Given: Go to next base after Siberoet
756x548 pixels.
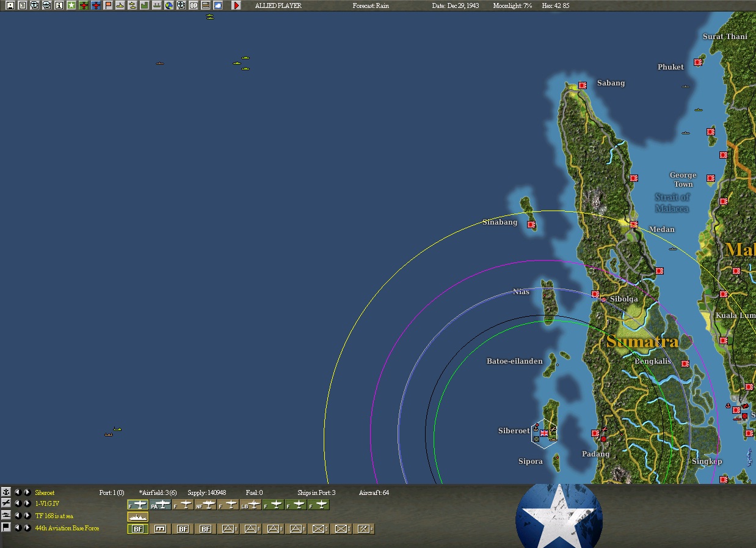Looking at the screenshot, I should pos(27,492).
